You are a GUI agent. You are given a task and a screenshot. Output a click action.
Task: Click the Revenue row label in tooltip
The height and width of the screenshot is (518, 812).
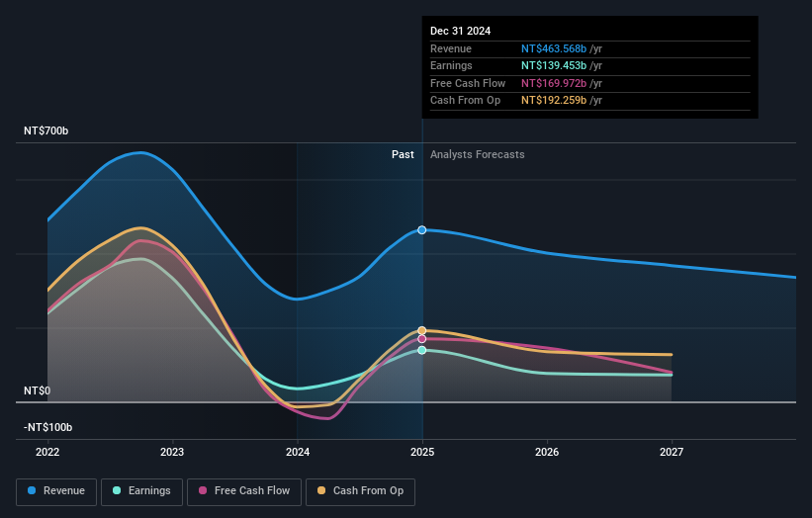click(x=451, y=48)
